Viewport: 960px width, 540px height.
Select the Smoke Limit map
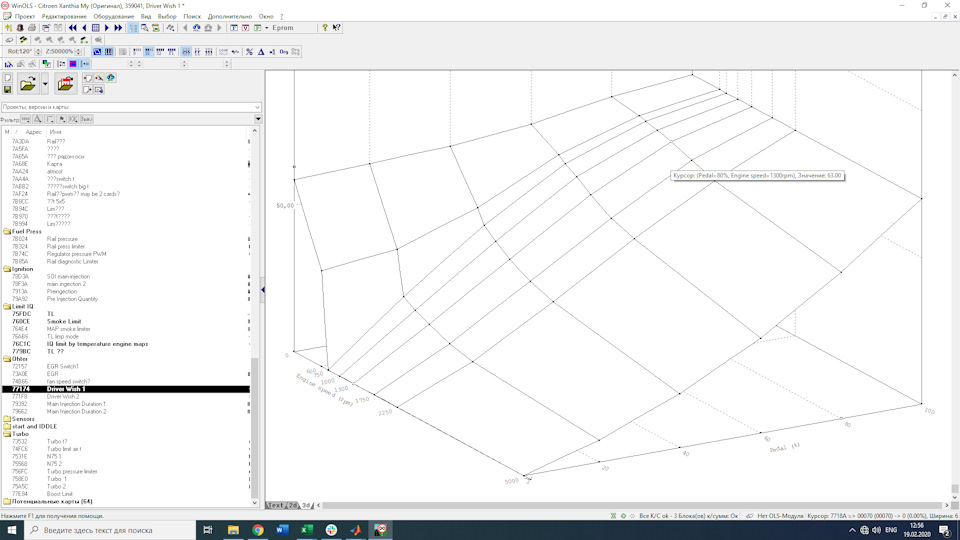64,321
